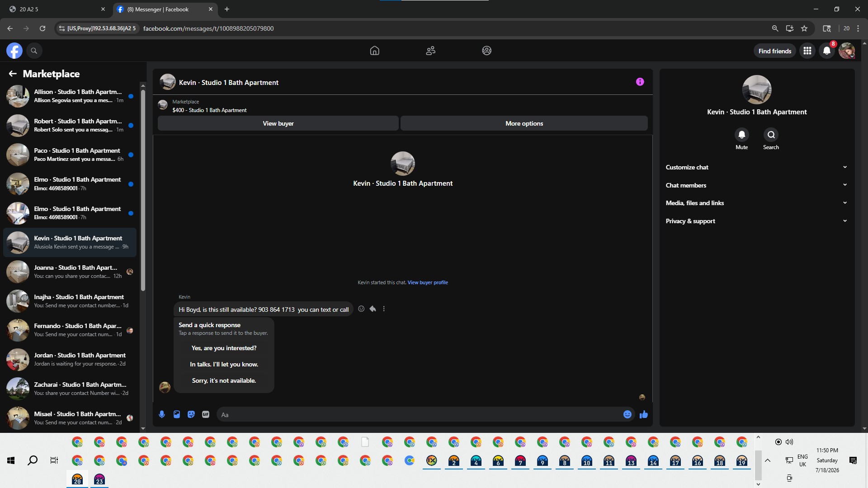Open the profile circle navigation icon
The width and height of the screenshot is (868, 488).
(x=487, y=51)
